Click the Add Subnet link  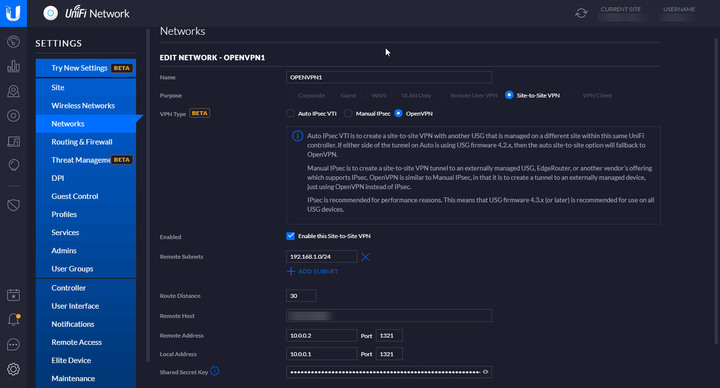[312, 271]
